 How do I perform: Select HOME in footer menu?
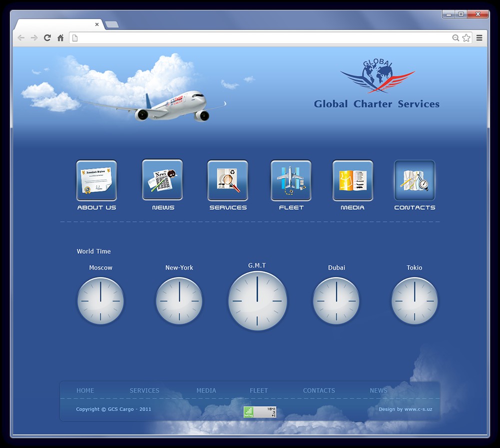tap(85, 391)
